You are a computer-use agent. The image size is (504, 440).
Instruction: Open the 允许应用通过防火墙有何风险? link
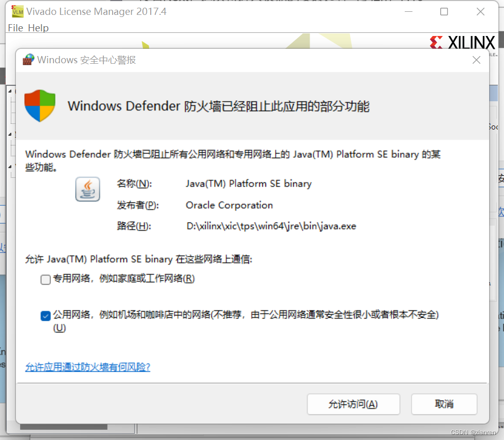pos(87,367)
